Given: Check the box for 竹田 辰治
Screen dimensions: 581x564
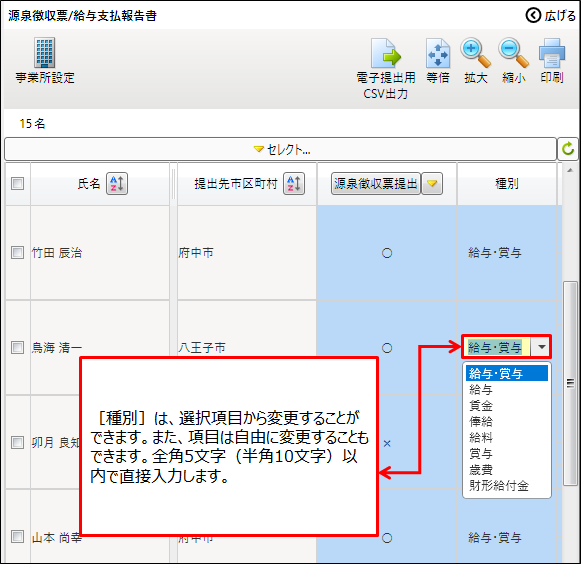Looking at the screenshot, I should (x=17, y=252).
